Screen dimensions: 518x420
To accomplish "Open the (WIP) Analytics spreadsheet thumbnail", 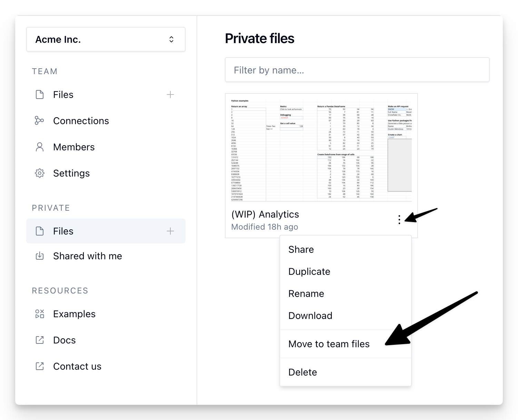I will point(321,148).
